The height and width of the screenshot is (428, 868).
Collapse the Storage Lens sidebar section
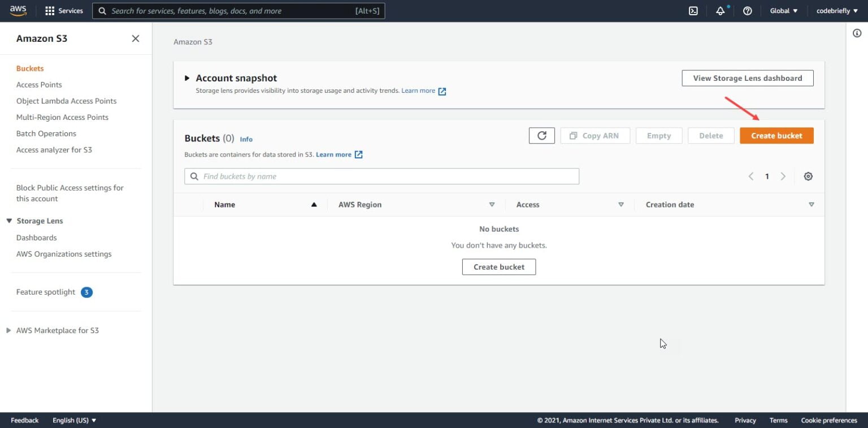point(8,221)
